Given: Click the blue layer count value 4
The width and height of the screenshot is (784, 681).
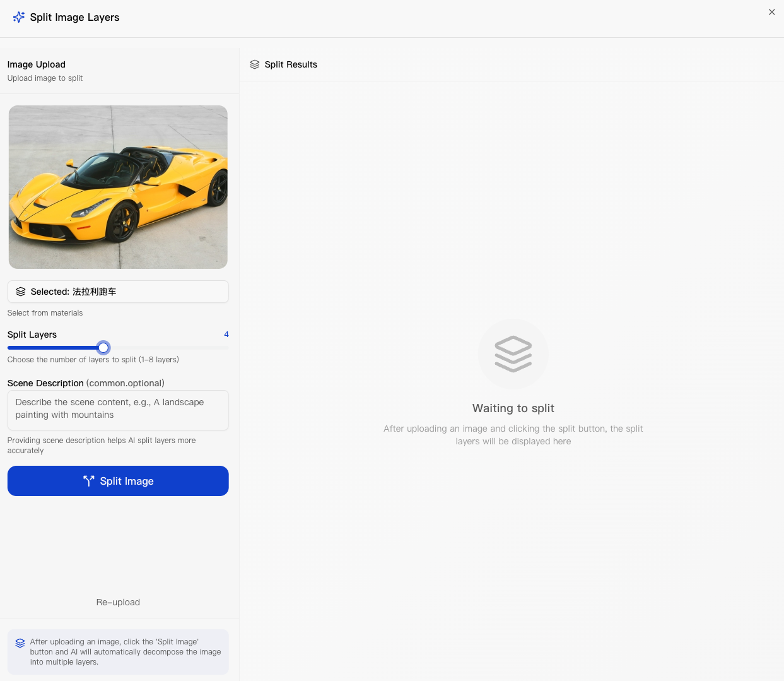Looking at the screenshot, I should (x=226, y=335).
